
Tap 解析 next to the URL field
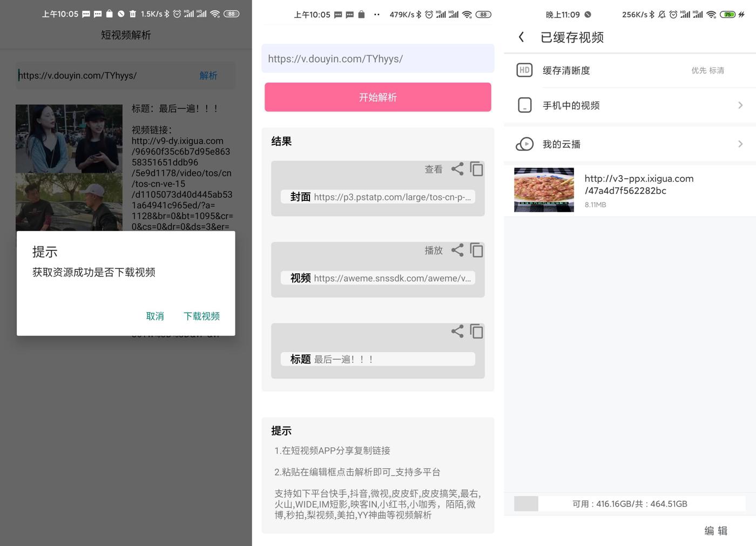208,76
